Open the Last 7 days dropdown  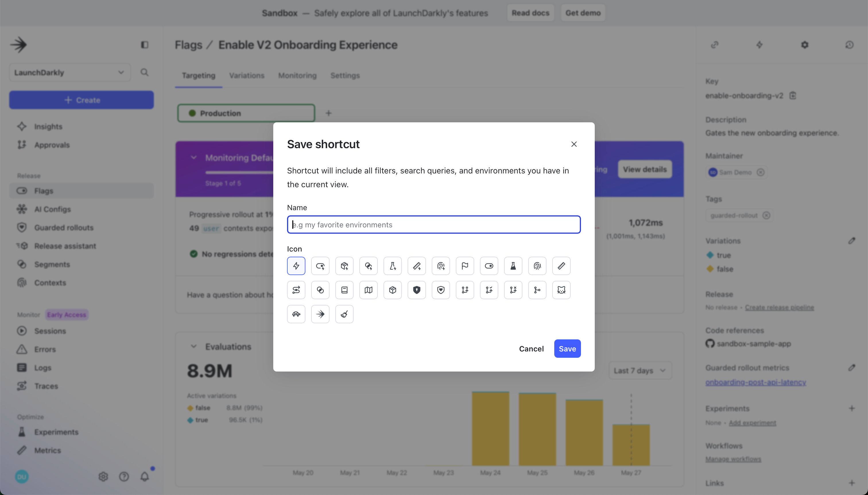tap(640, 371)
